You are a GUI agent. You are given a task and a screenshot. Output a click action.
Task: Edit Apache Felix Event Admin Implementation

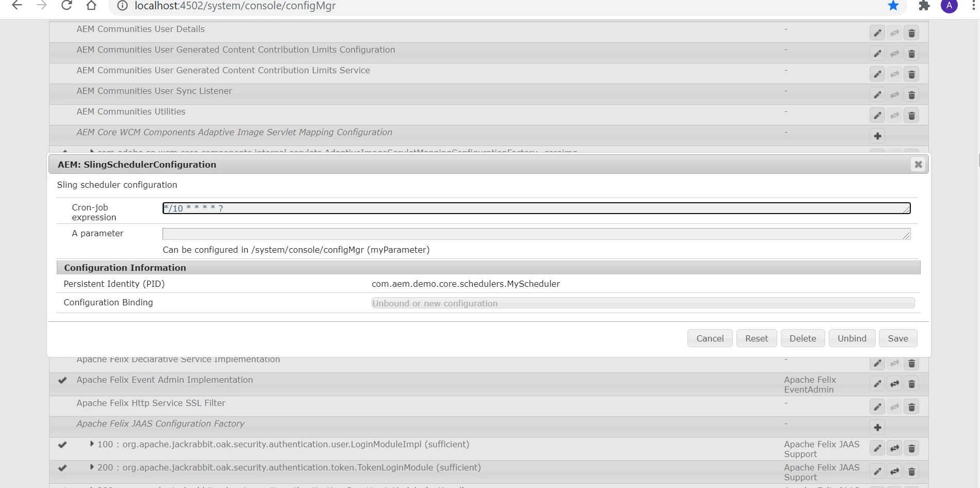[x=877, y=384]
